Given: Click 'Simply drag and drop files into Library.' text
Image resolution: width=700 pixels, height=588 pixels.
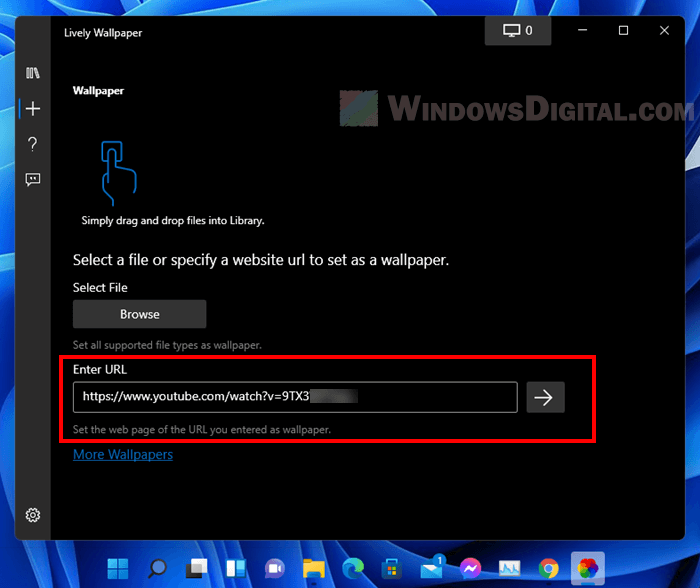Looking at the screenshot, I should [173, 221].
